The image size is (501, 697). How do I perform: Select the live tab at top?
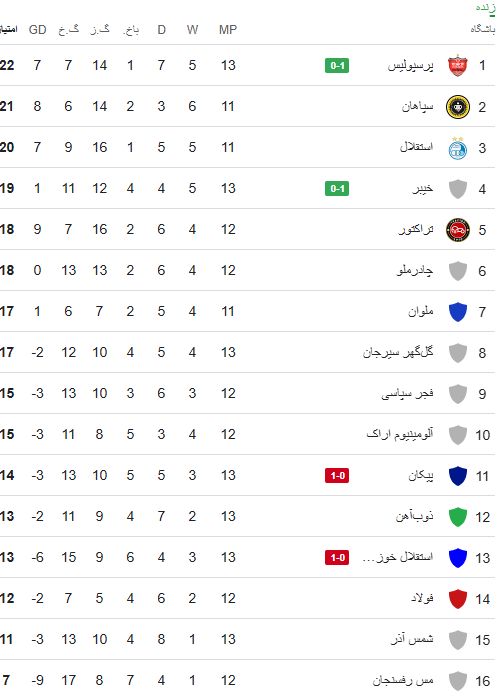point(485,8)
